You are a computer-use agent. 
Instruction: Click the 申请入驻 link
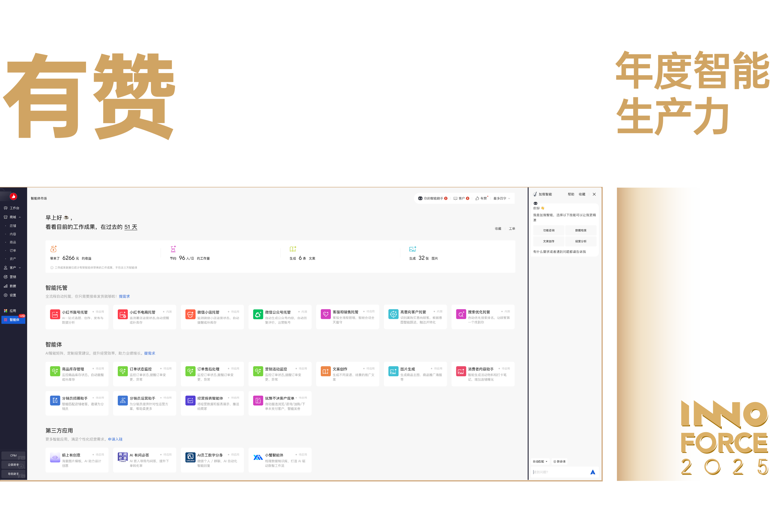(x=115, y=439)
